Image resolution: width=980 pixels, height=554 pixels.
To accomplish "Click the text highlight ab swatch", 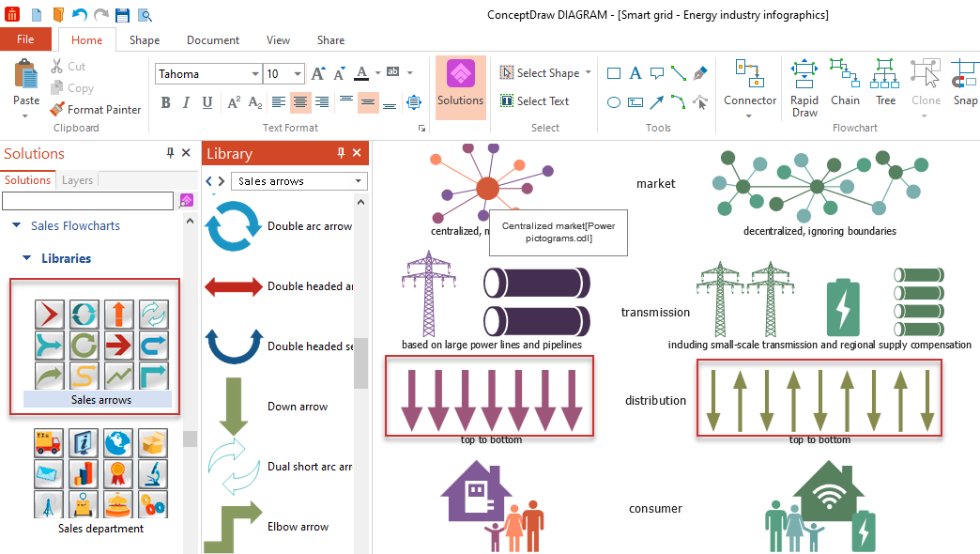I will (x=392, y=72).
